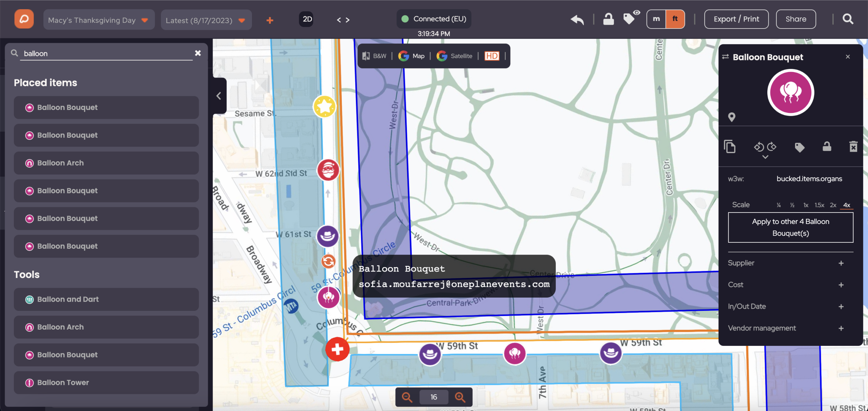The width and height of the screenshot is (868, 411).
Task: Set scale to 2x
Action: (x=833, y=205)
